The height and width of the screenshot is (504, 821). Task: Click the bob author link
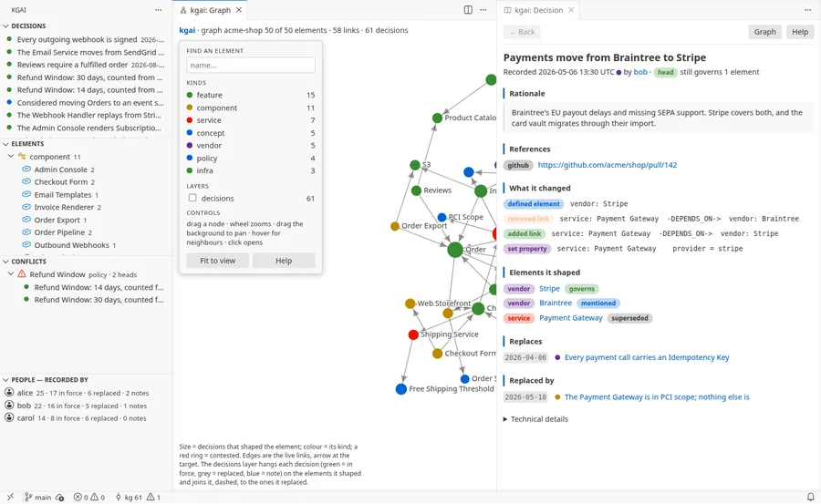click(640, 72)
